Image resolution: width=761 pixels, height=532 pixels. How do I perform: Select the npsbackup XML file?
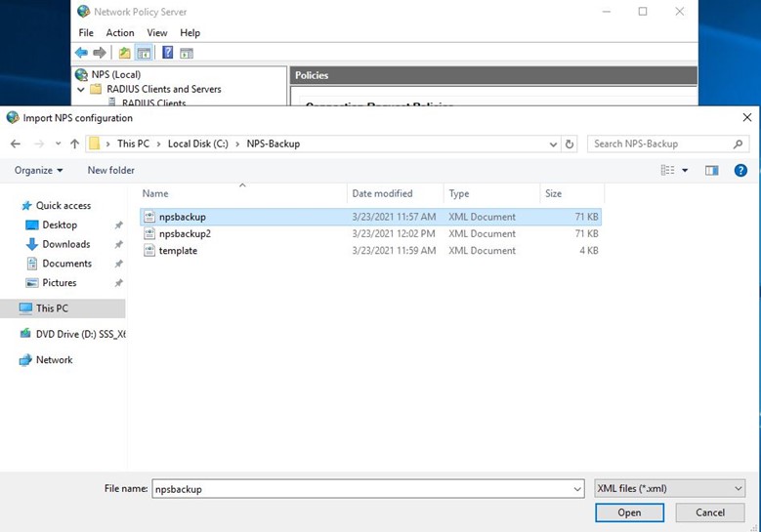coord(371,217)
